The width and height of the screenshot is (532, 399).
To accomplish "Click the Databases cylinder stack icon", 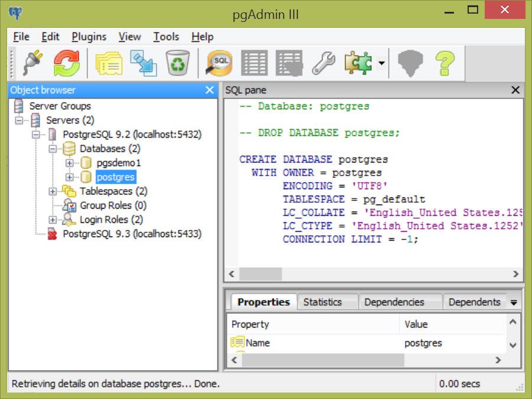I will coord(69,148).
